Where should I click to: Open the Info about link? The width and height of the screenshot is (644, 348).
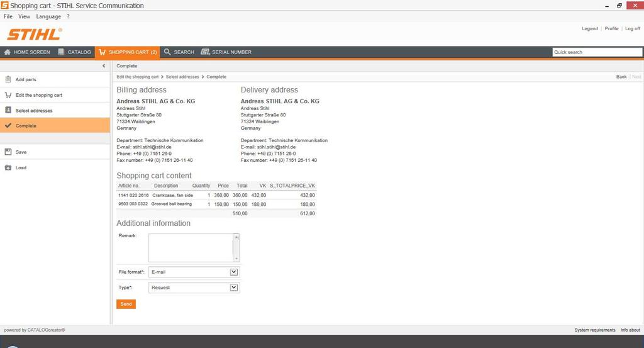[630, 330]
